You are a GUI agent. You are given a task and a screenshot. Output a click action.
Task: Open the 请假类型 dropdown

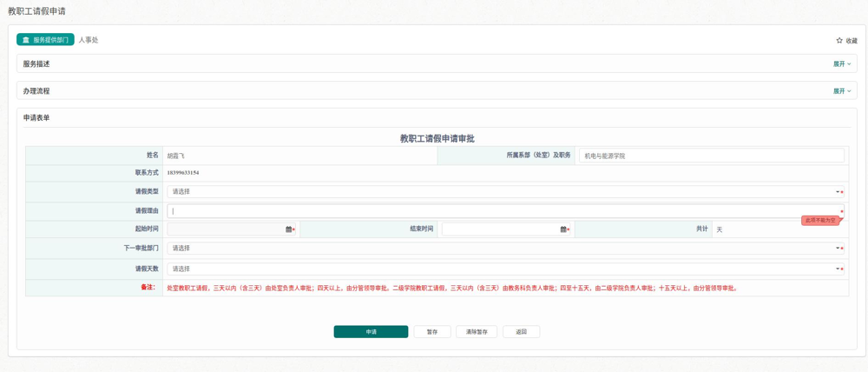point(503,192)
